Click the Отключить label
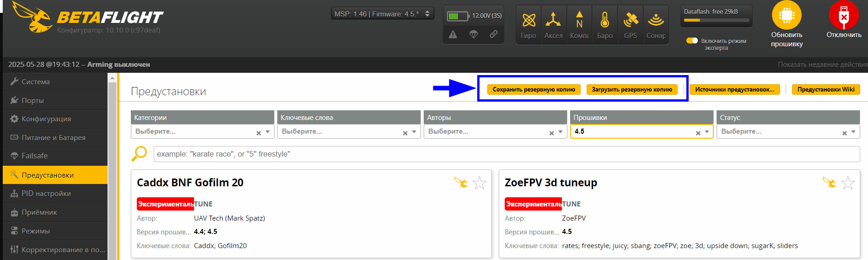Viewport: 868px width, 260px height. [844, 35]
